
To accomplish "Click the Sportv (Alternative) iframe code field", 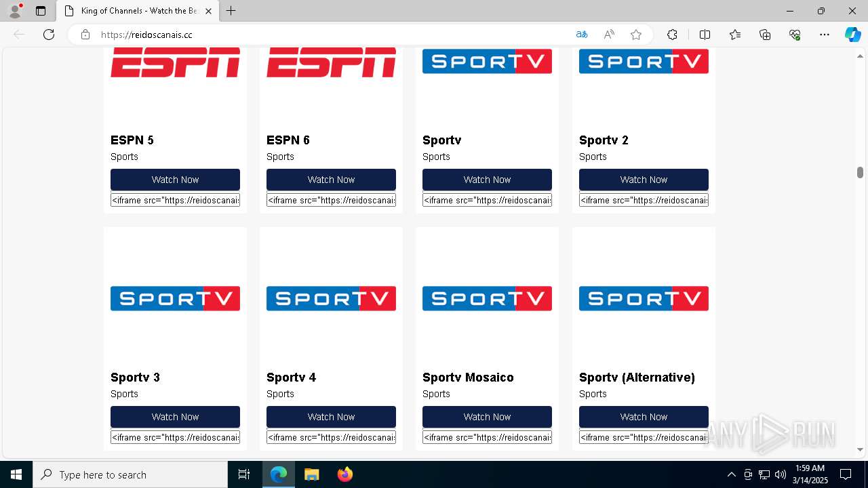I will tap(644, 437).
